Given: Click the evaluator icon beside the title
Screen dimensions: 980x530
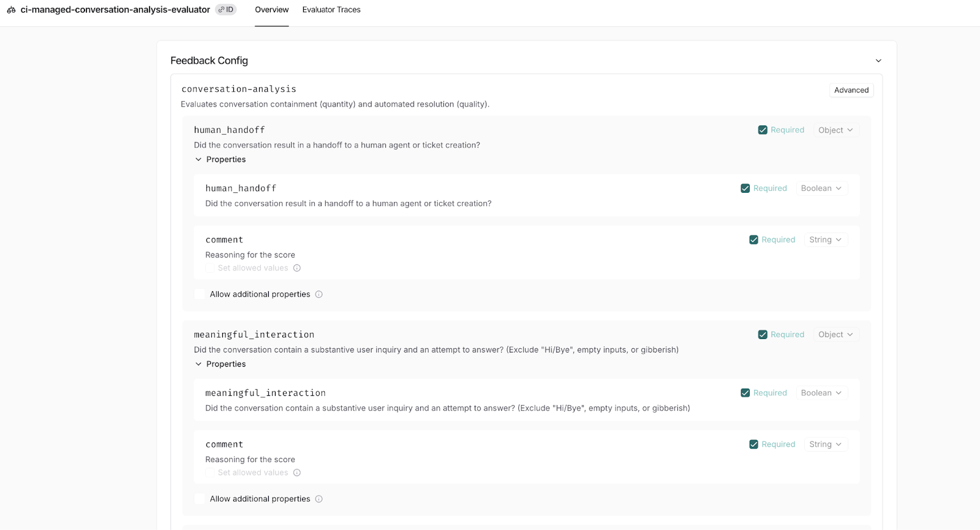Looking at the screenshot, I should point(11,10).
